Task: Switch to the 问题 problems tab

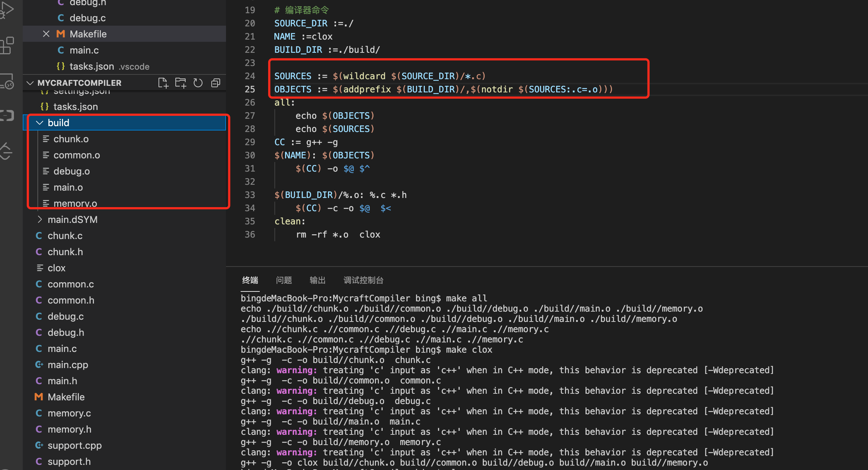Action: click(284, 280)
